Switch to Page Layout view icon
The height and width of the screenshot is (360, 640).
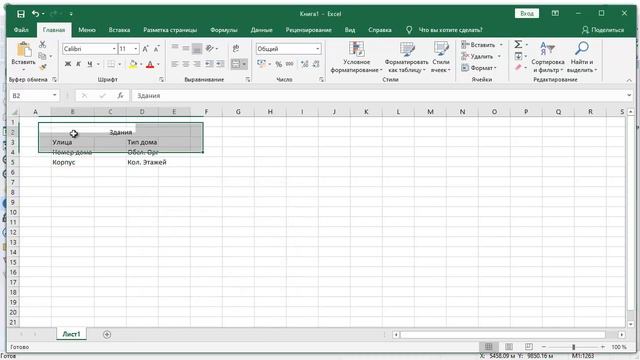coord(509,347)
